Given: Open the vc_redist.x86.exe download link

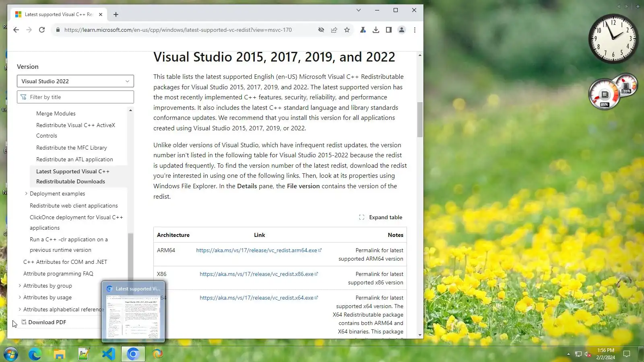Looking at the screenshot, I should pyautogui.click(x=259, y=274).
